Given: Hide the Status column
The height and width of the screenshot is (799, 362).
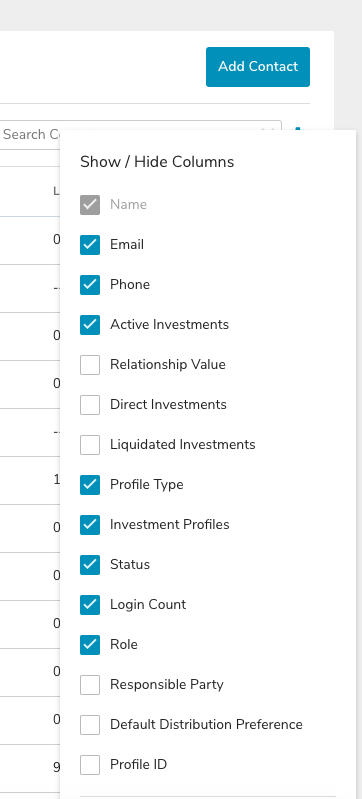Looking at the screenshot, I should [x=90, y=565].
